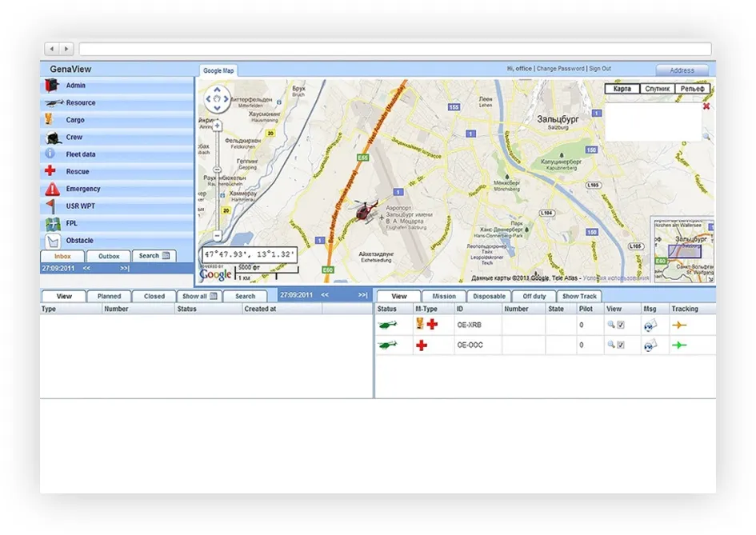Click the red helicopter marker on map

click(366, 211)
